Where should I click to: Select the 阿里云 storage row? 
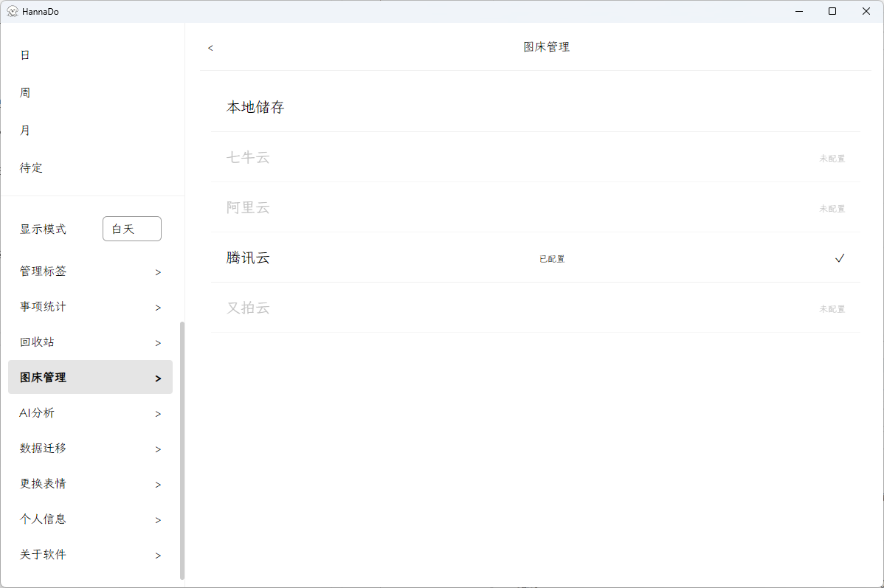248,207
